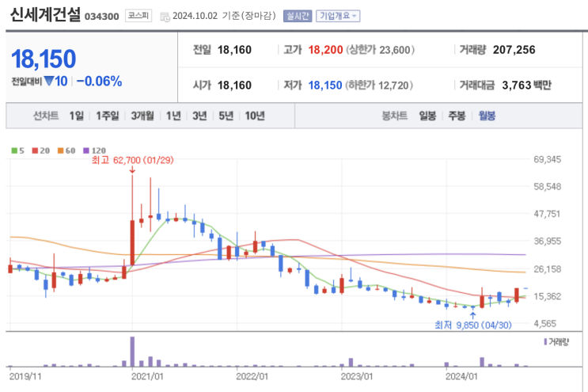
Task: Click the 고가 value 18,200
Action: click(x=325, y=50)
